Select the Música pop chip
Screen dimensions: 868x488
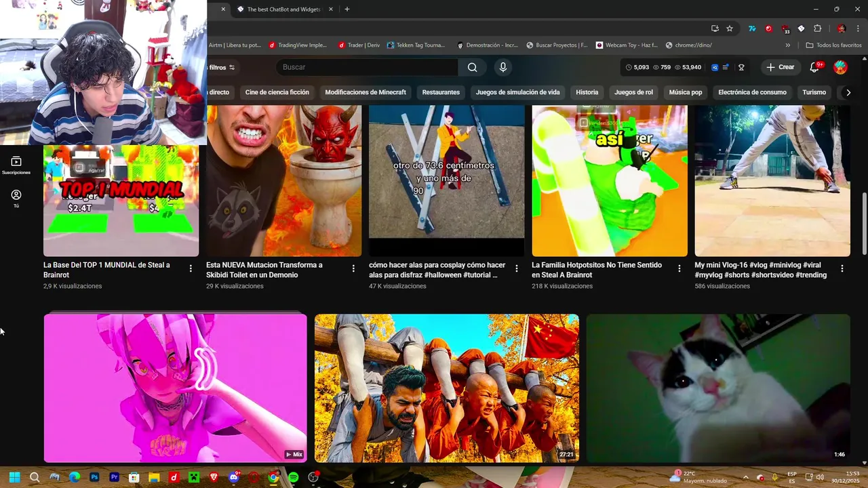pos(686,92)
